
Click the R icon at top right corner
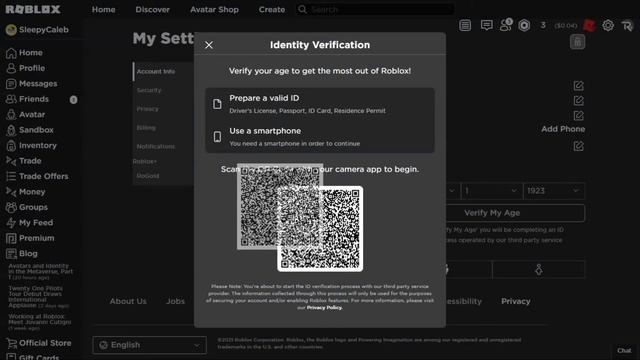(627, 26)
